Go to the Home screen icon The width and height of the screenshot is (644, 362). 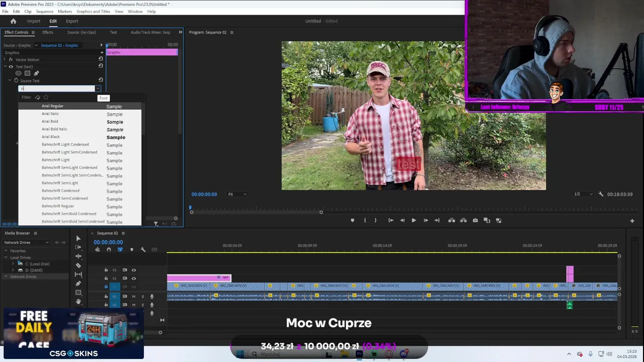(x=14, y=21)
